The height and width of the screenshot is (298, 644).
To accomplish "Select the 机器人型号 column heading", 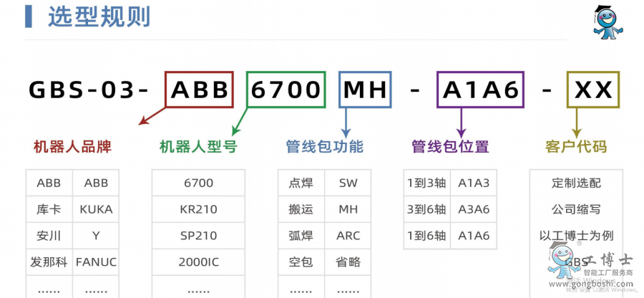I will pyautogui.click(x=198, y=146).
